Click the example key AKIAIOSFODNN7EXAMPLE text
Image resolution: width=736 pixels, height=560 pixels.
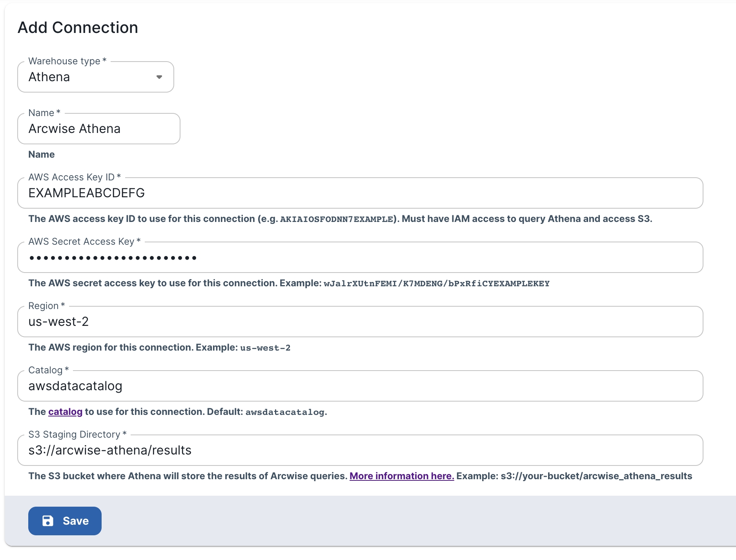pos(336,219)
